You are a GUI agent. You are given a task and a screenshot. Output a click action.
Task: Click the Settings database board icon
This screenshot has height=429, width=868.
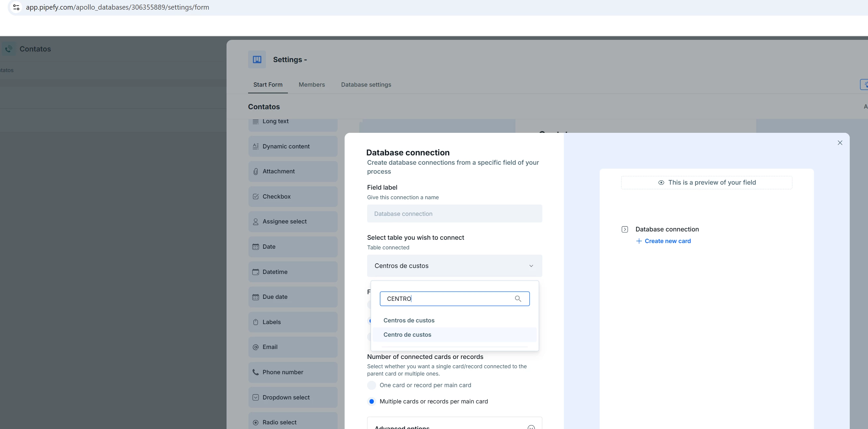[257, 59]
